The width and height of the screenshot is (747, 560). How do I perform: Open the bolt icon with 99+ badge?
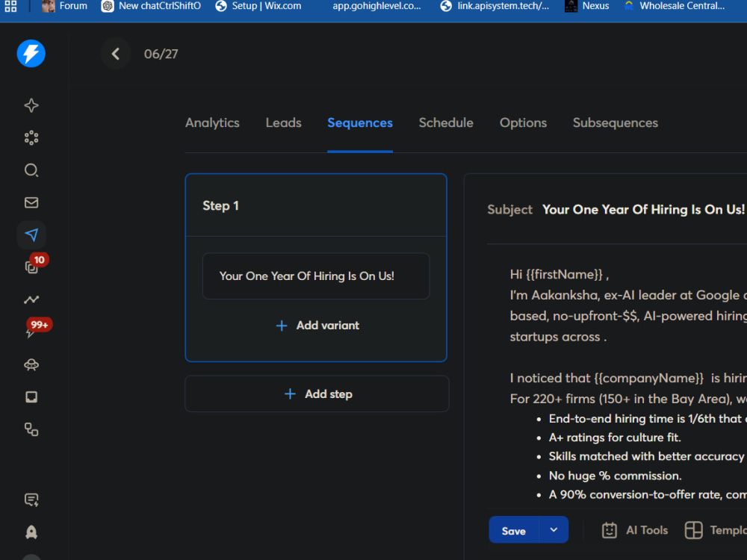point(31,332)
